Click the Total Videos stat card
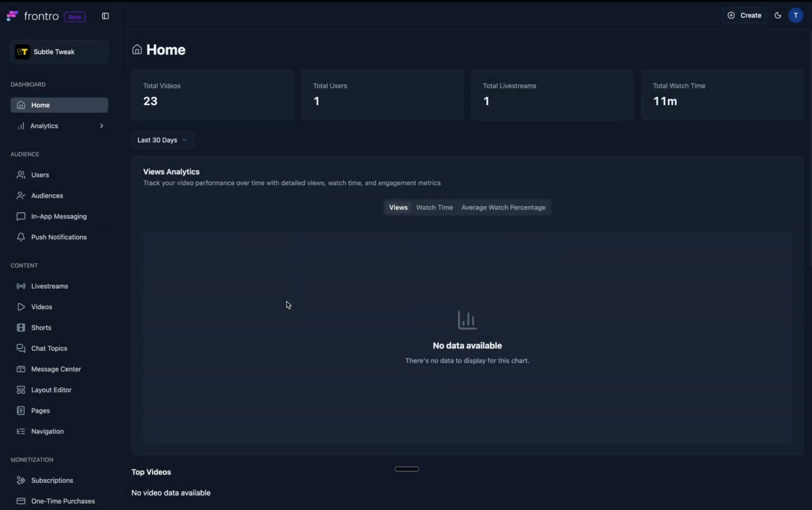Image resolution: width=812 pixels, height=510 pixels. pos(212,95)
